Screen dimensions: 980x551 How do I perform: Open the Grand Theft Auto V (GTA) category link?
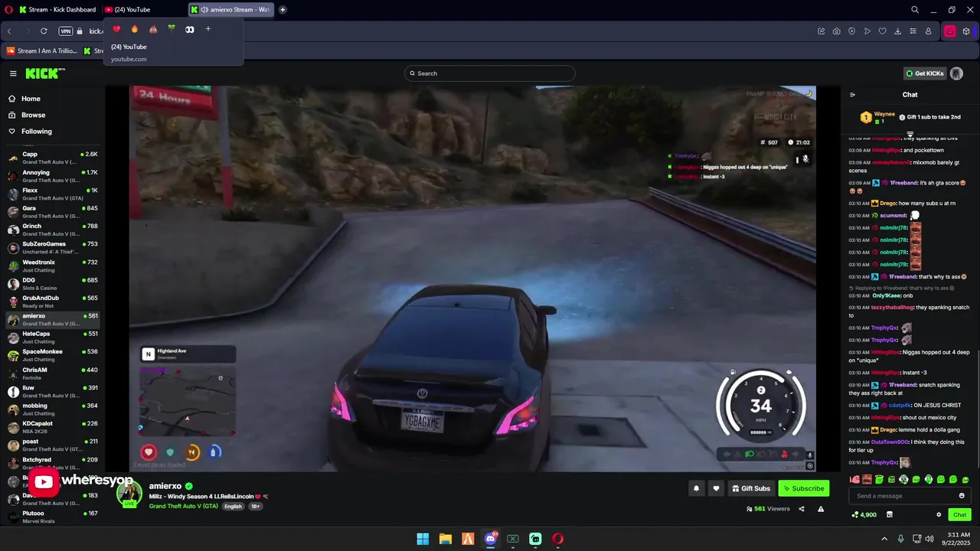point(184,507)
